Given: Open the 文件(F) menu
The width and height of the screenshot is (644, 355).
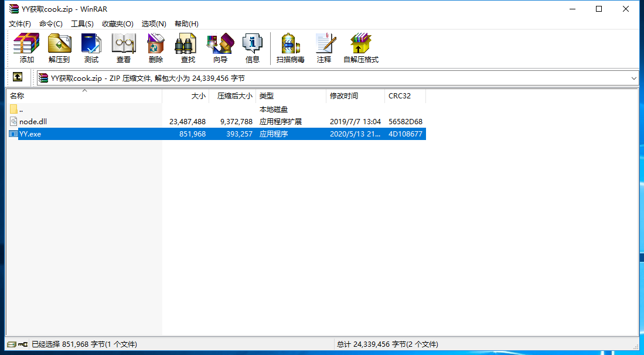Looking at the screenshot, I should [20, 23].
